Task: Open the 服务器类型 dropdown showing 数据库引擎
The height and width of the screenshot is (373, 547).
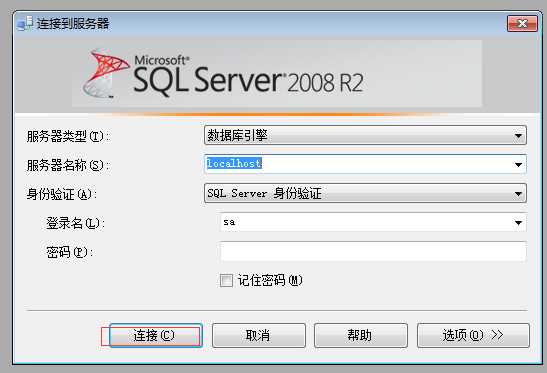Action: [x=365, y=135]
